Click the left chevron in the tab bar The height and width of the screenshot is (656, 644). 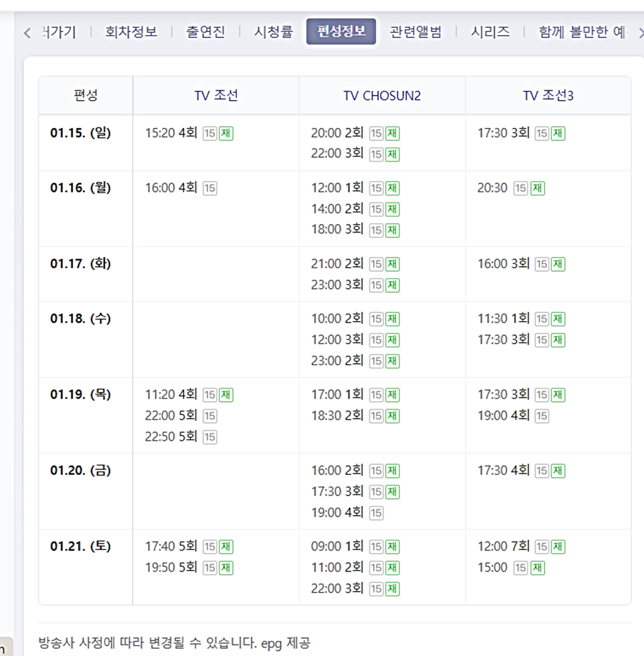[x=27, y=32]
